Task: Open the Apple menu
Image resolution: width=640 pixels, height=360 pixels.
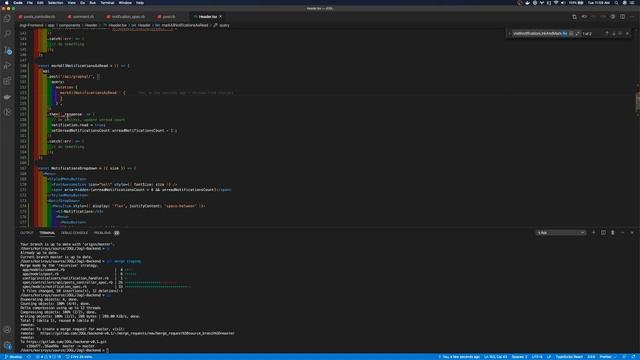Action: point(7,3)
